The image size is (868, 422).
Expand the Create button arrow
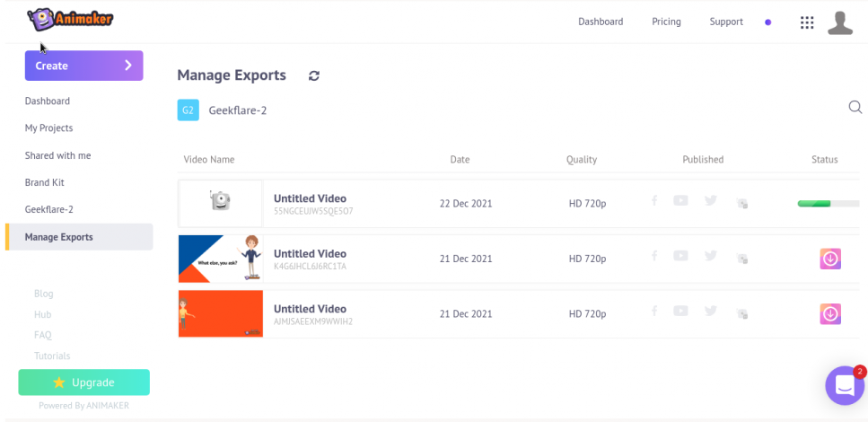127,66
